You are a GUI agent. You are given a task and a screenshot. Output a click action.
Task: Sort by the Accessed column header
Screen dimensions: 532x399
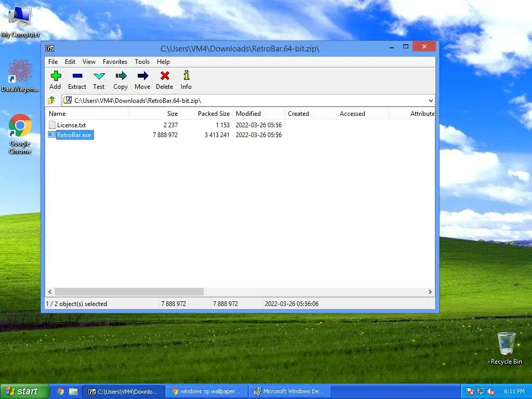(x=362, y=114)
